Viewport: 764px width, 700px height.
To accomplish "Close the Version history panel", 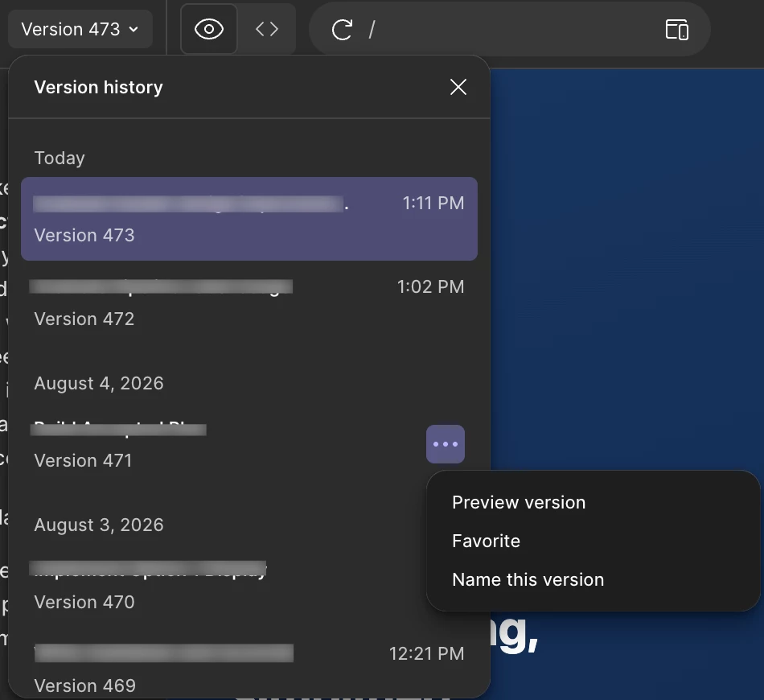I will [458, 87].
